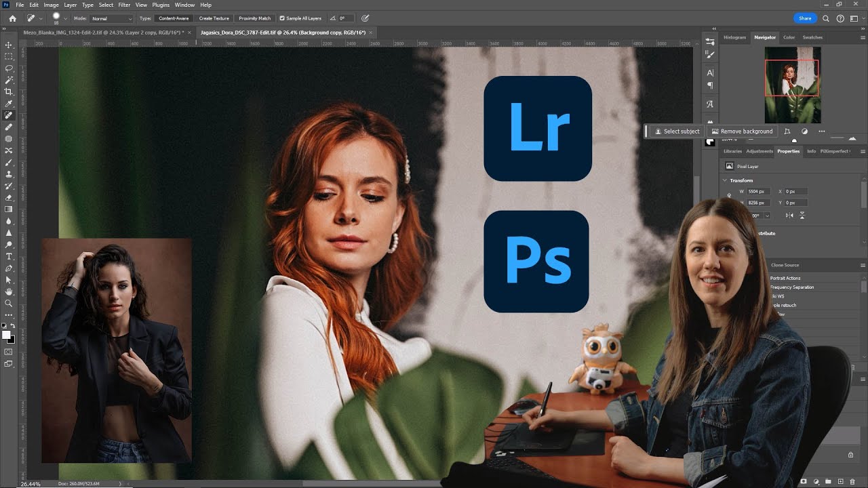
Task: Toggle Sample All Layers checkbox
Action: [282, 18]
